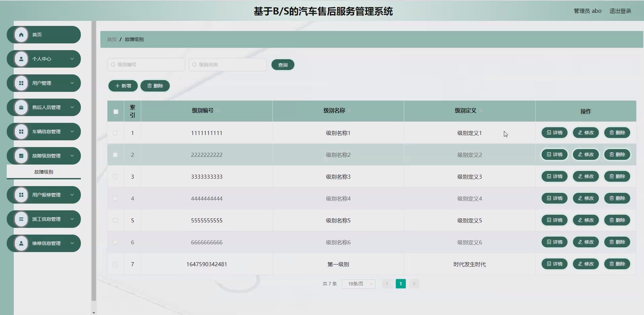
Task: Expand 派工信息管理 menu chevron
Action: (x=72, y=219)
